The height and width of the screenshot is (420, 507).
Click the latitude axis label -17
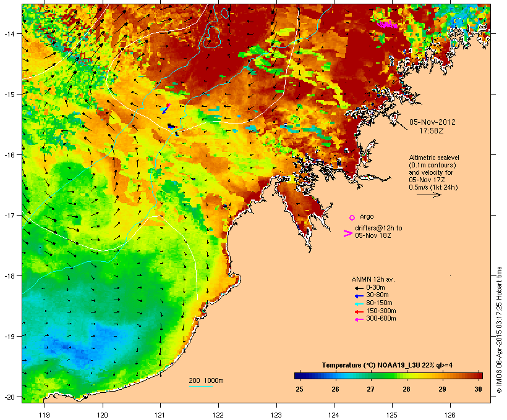[x=9, y=215]
